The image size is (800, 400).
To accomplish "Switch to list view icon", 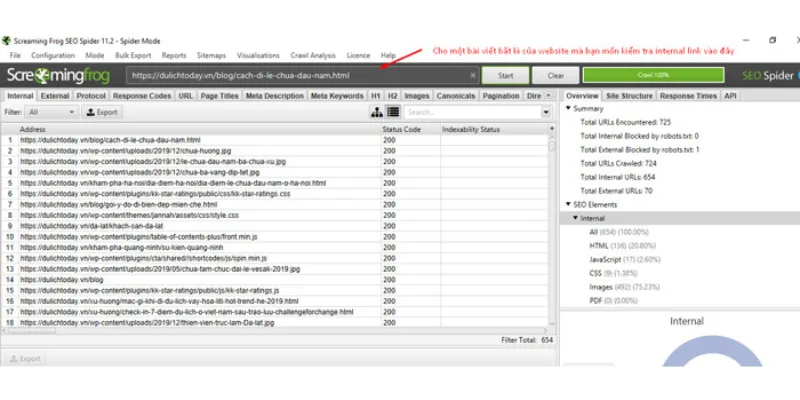I will coord(393,112).
